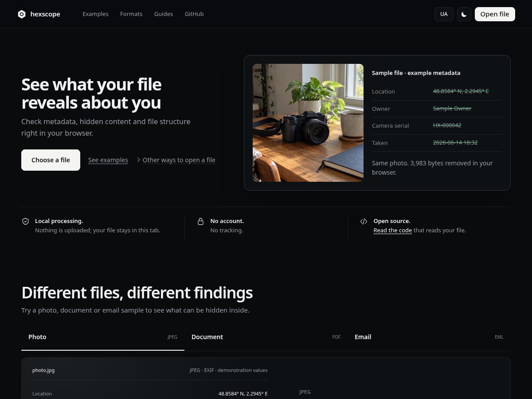Expand Other ways to open a file
The image size is (532, 399).
point(176,160)
